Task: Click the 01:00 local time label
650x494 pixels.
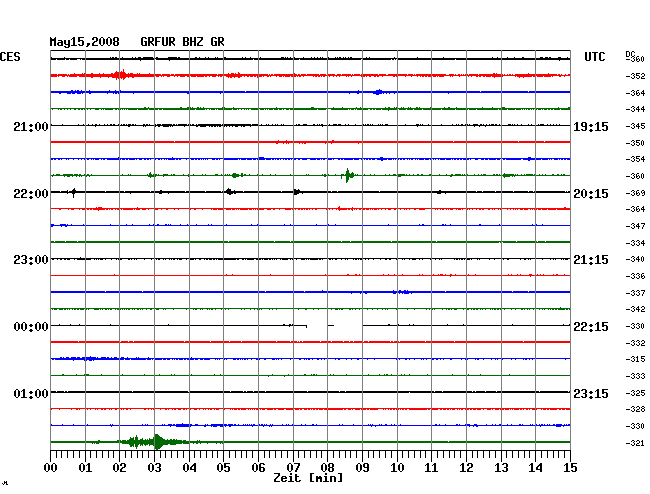Action: [31, 393]
